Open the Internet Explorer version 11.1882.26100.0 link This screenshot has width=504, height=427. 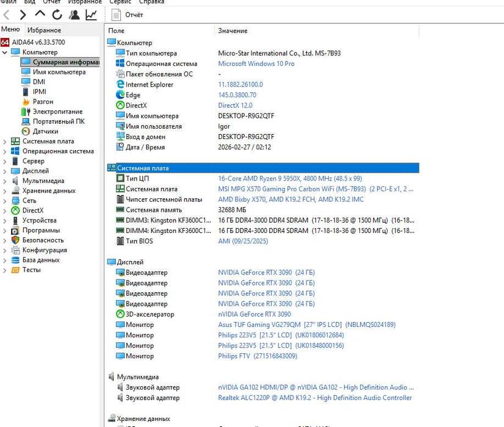[240, 85]
